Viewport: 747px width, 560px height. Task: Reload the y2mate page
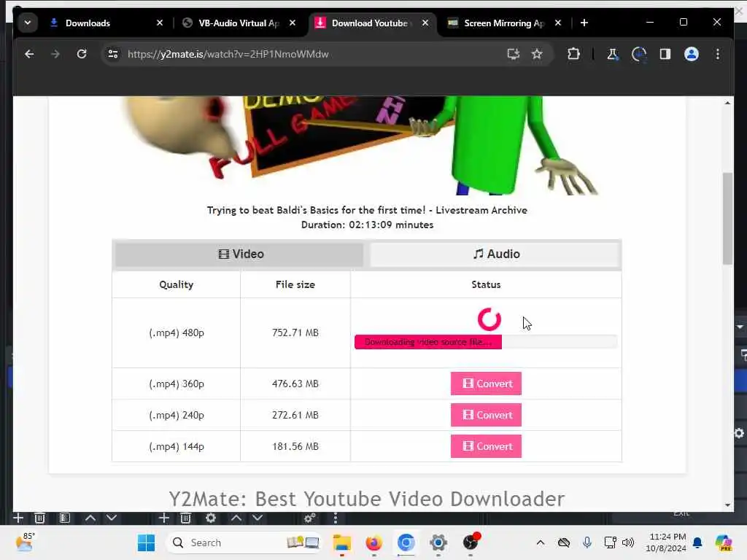[x=82, y=54]
